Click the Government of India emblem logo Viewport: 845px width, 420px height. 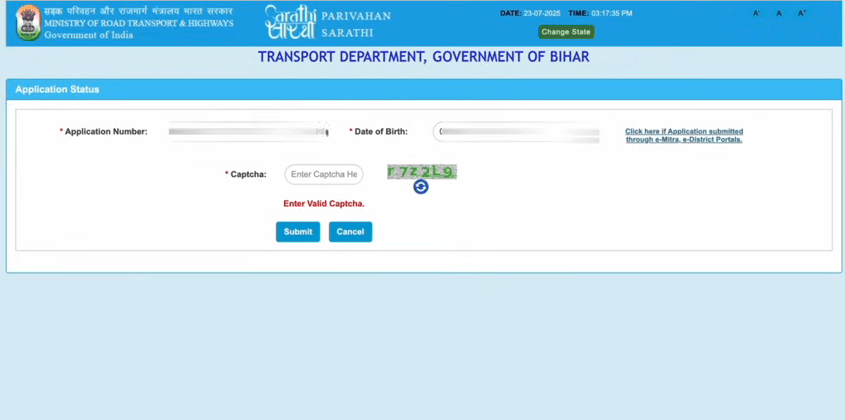click(28, 22)
